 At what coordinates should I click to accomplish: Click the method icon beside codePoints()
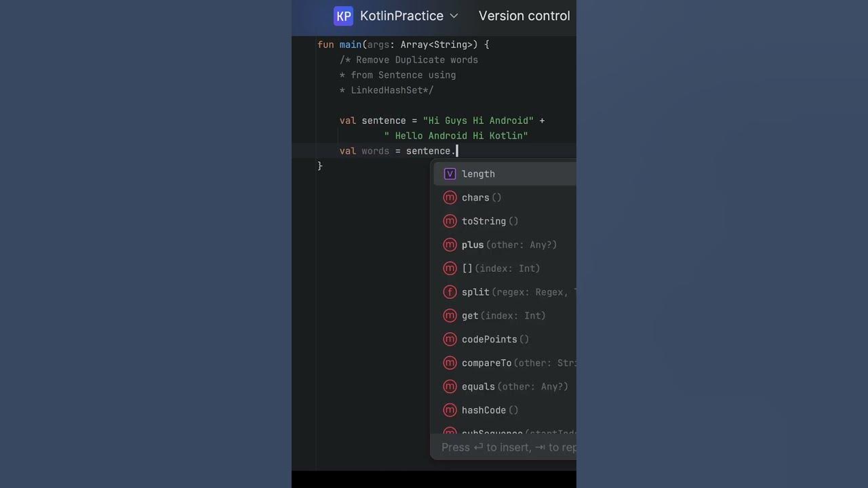coord(450,340)
